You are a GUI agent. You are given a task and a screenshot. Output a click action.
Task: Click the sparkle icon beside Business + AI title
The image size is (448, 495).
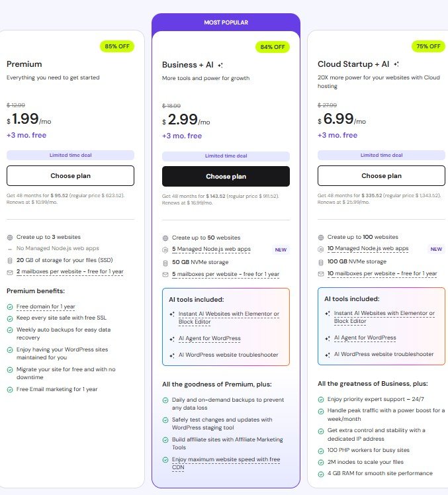tap(220, 65)
